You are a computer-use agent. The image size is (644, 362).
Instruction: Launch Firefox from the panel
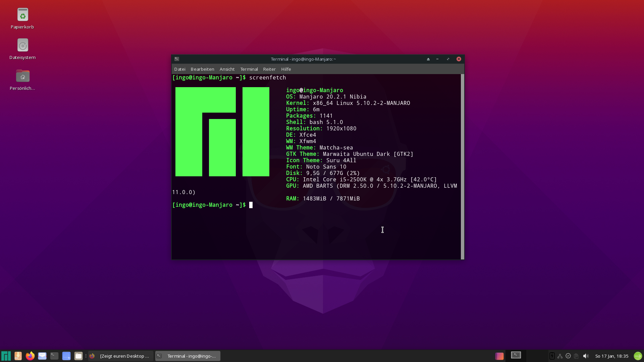click(30, 356)
